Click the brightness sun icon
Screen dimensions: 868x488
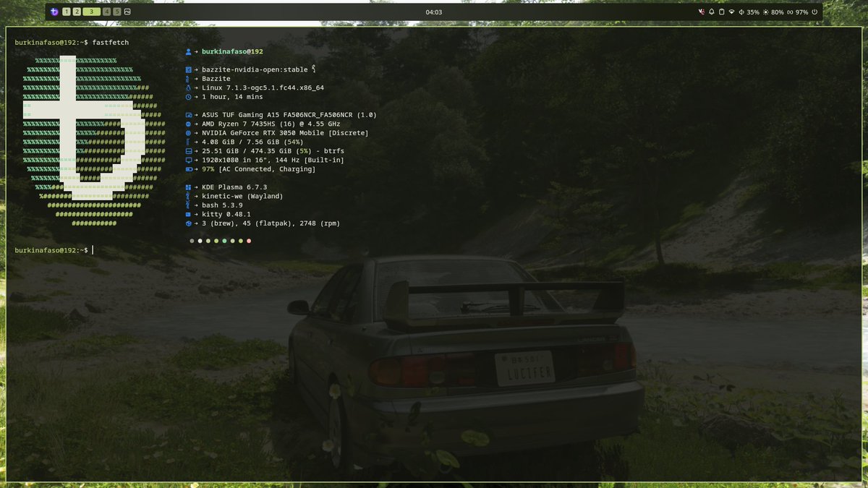pos(766,12)
